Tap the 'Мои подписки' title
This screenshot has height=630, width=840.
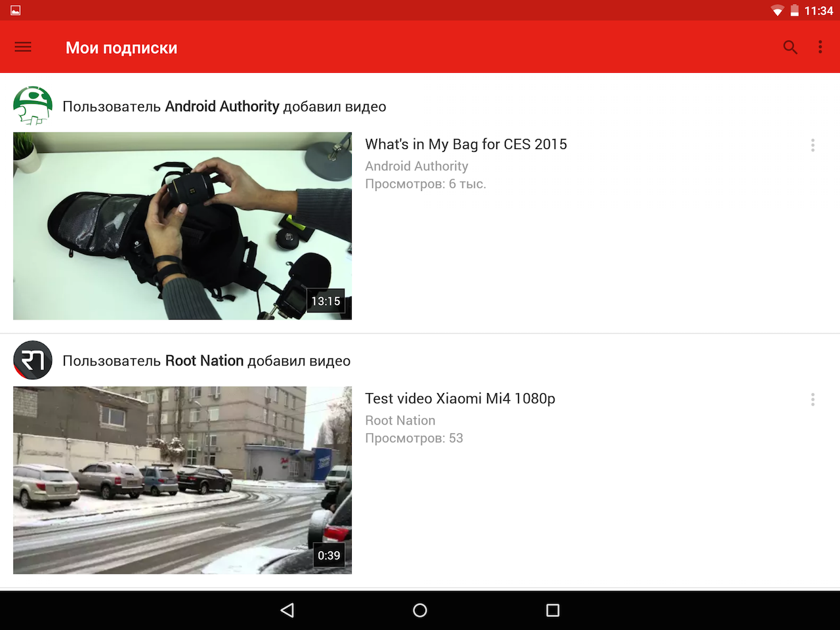click(121, 48)
